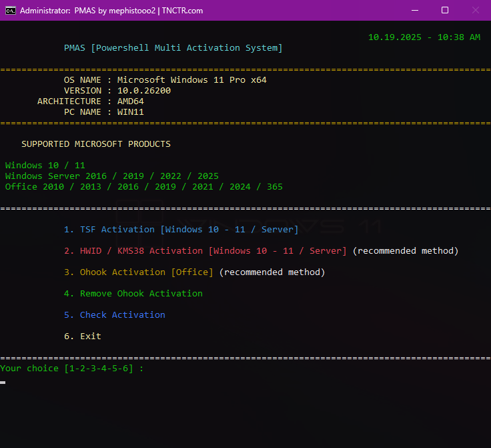Minimize the PMAS console window
Viewport: 491px width, 448px height.
pos(415,11)
